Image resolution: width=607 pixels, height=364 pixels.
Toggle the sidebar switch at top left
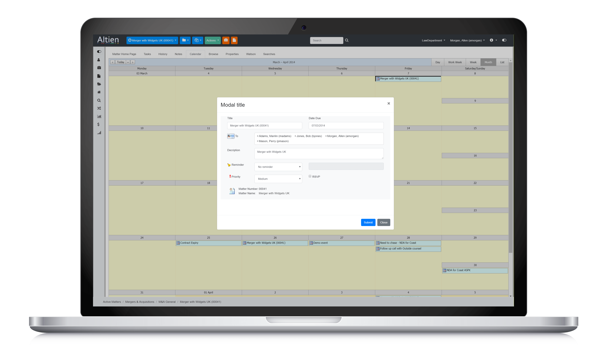(99, 51)
